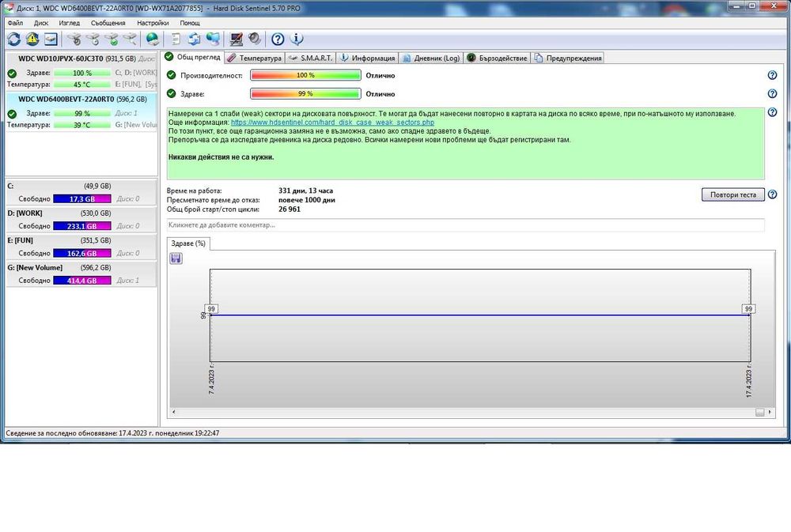Image resolution: width=791 pixels, height=532 pixels.
Task: Click the повече 1000 дни lifetime value
Action: tap(307, 200)
